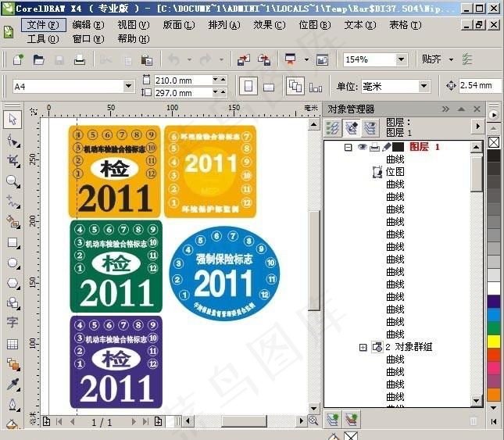
Task: Choose the Ellipse tool
Action: (13, 263)
